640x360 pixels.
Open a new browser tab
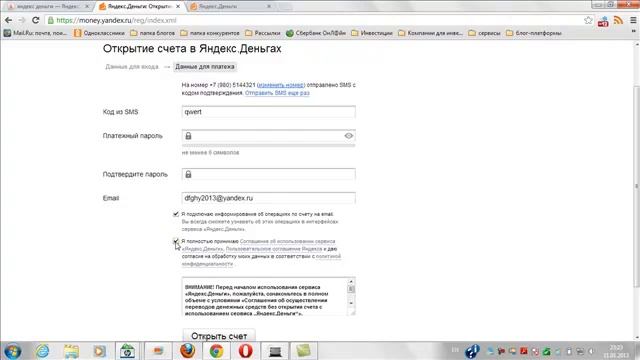tap(285, 6)
